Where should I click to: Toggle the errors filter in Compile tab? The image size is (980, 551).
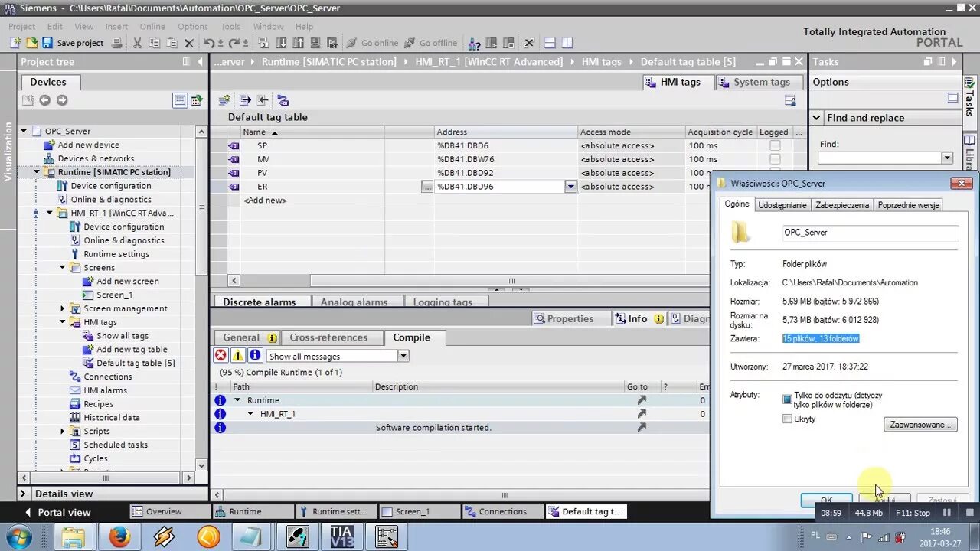[x=220, y=356]
